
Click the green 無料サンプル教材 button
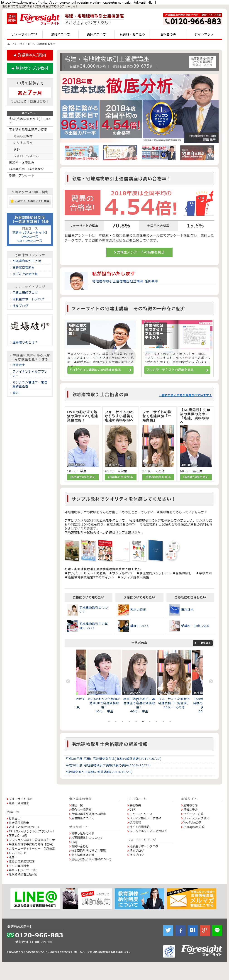point(30,68)
